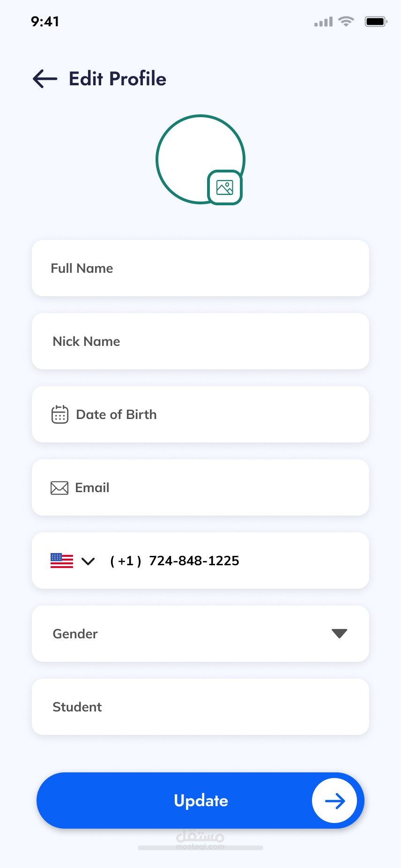
Task: Click the envelope icon in Email field
Action: (59, 488)
